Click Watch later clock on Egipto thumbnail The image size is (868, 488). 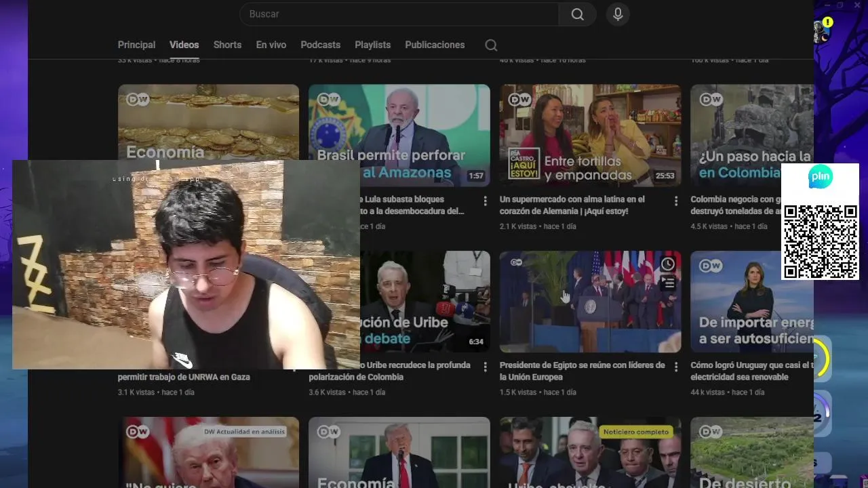(x=668, y=264)
